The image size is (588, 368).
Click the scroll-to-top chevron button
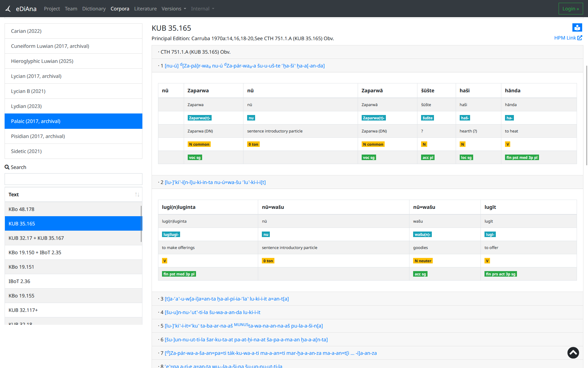click(x=573, y=353)
